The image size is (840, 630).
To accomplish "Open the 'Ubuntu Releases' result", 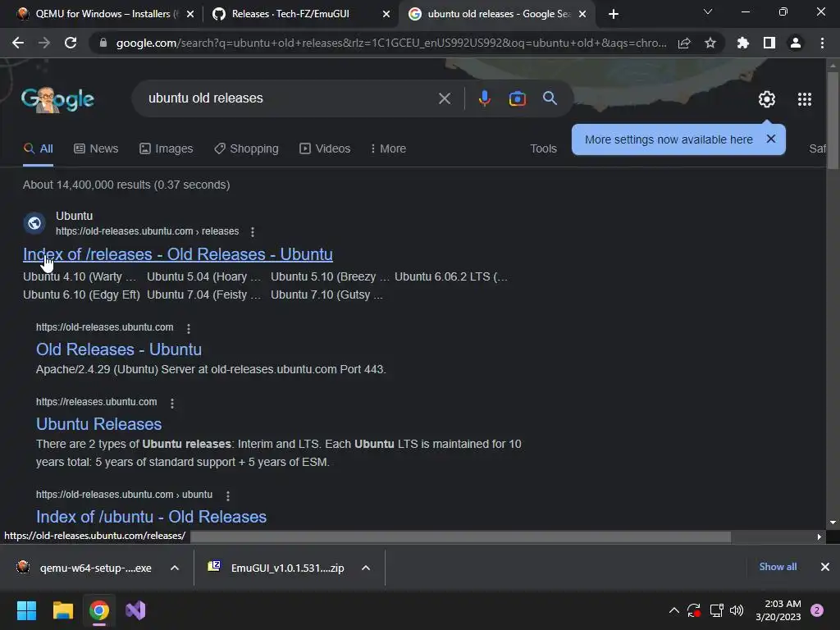I will 98,424.
